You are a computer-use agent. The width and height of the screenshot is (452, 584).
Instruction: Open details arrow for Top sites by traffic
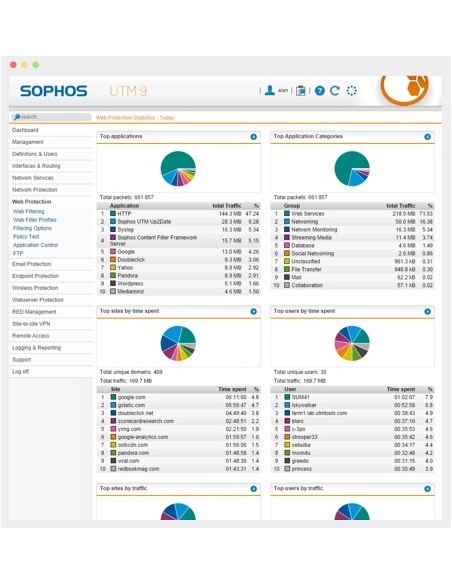(254, 489)
